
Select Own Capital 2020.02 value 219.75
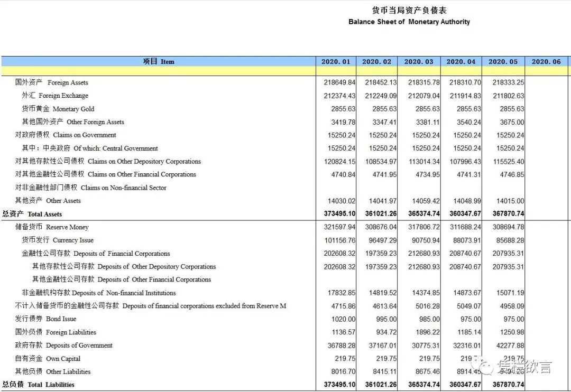(386, 359)
